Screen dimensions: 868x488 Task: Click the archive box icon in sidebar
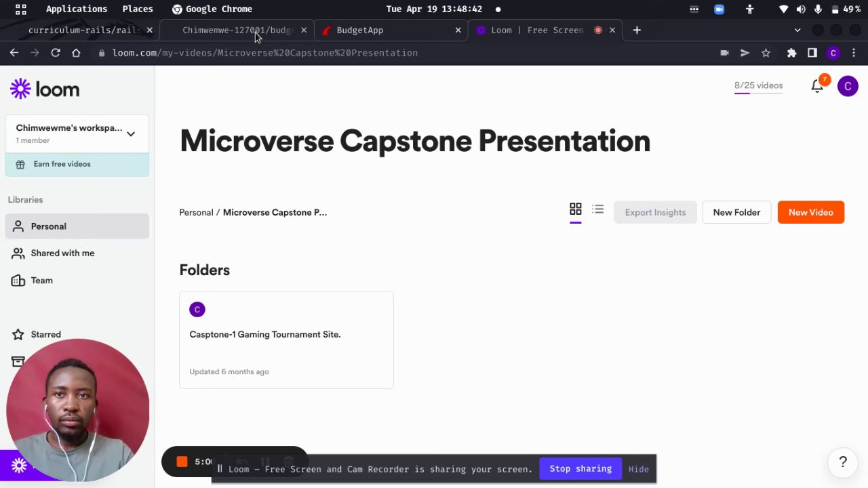(x=18, y=361)
